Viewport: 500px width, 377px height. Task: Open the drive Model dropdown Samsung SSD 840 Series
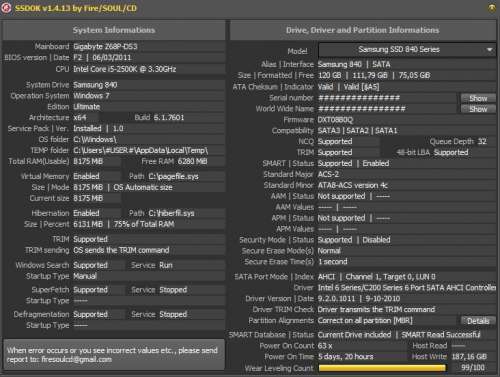coord(407,50)
